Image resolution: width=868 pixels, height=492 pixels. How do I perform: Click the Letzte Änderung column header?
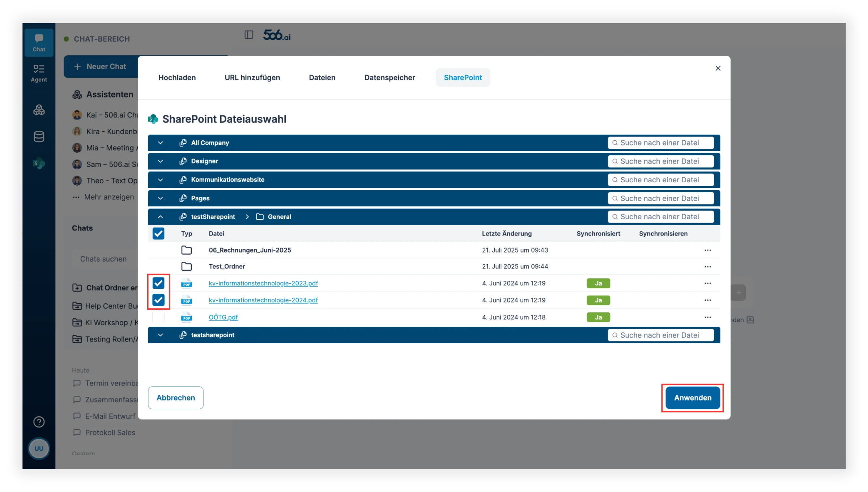[x=507, y=234]
